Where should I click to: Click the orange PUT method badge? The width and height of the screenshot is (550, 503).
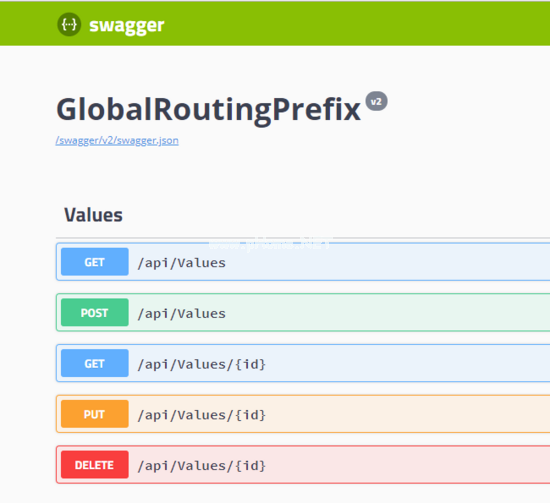pos(95,414)
